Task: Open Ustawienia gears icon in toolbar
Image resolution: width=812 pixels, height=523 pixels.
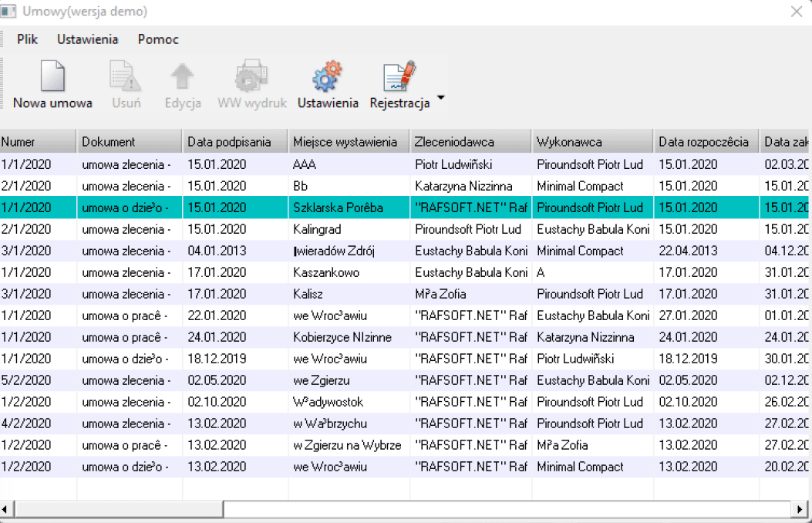Action: coord(328,77)
